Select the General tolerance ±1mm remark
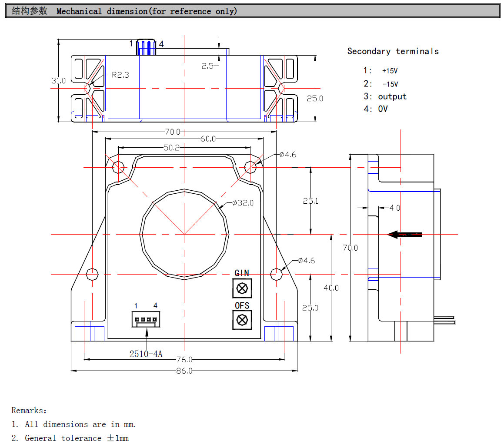This screenshot has height=447, width=504. 70,438
